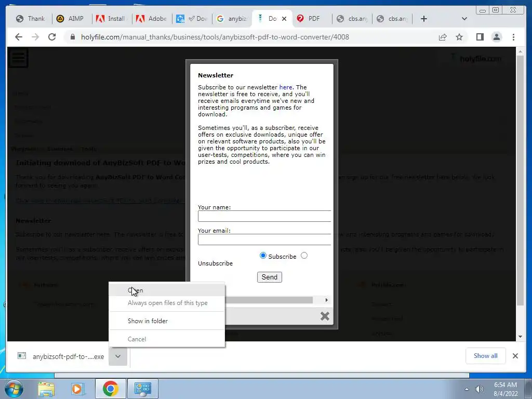Switch to Chrome on the taskbar
Screen dimensions: 532x399
pos(110,389)
